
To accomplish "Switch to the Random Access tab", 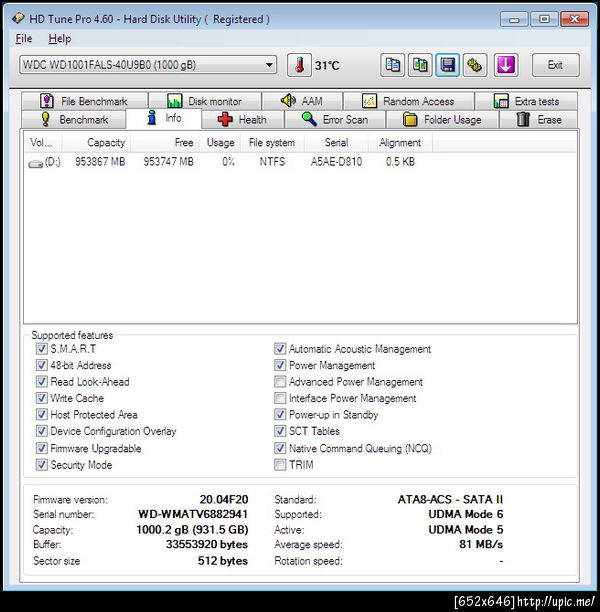I will coord(409,101).
